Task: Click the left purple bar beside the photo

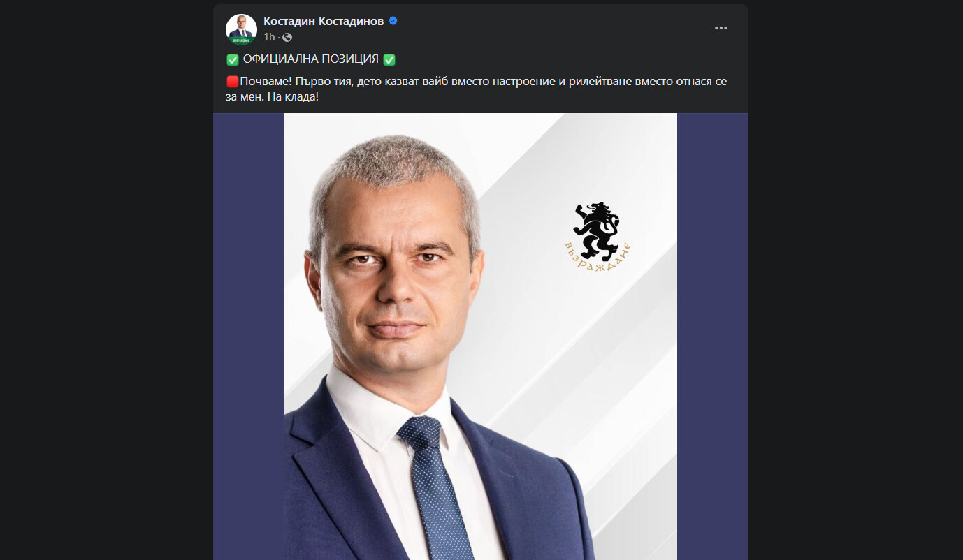Action: [x=248, y=335]
